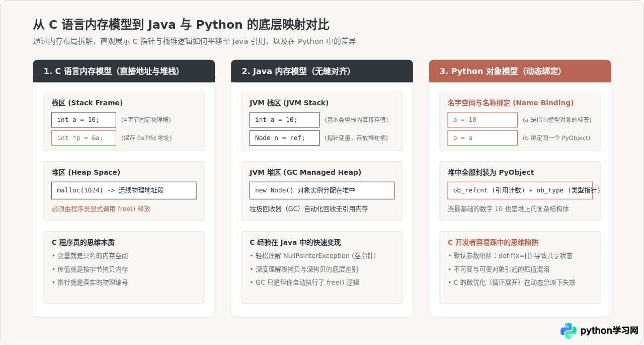Screen dimensions: 644x345
Task: Select bullet 变量就是具名的内存空间
Action: point(90,256)
